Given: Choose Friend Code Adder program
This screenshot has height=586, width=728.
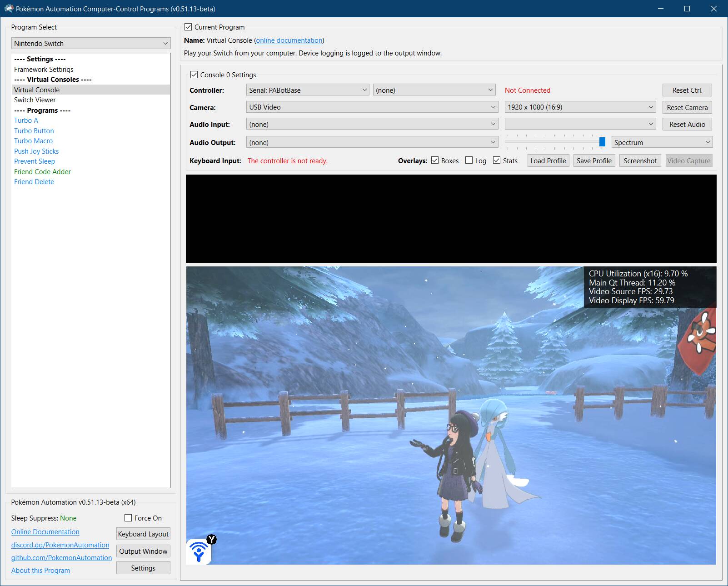Looking at the screenshot, I should [x=42, y=171].
